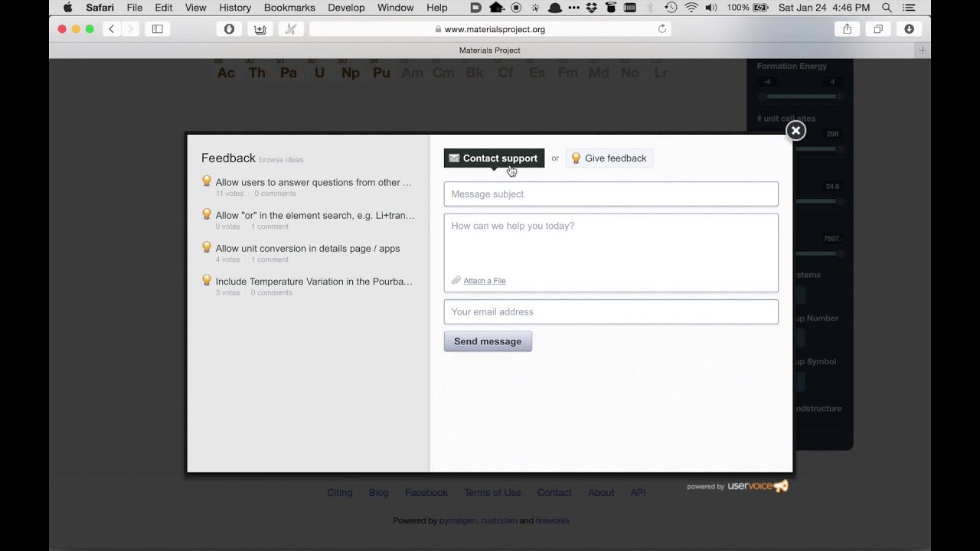This screenshot has width=980, height=551.
Task: Click the pymatgen link in the footer
Action: click(459, 521)
